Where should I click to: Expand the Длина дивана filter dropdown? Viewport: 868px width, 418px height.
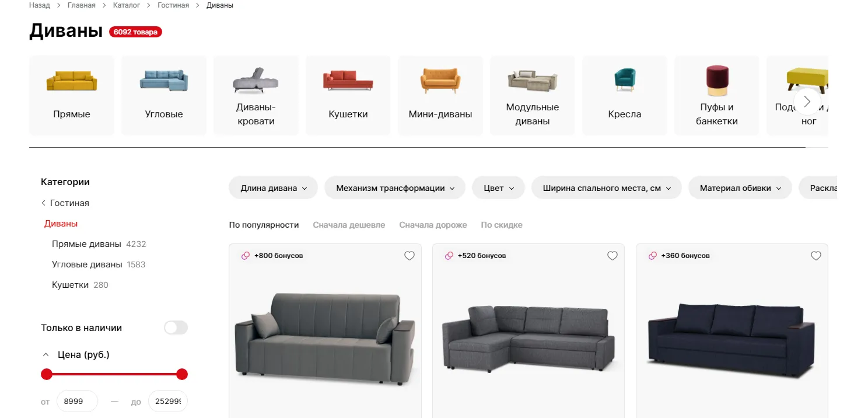(x=273, y=188)
